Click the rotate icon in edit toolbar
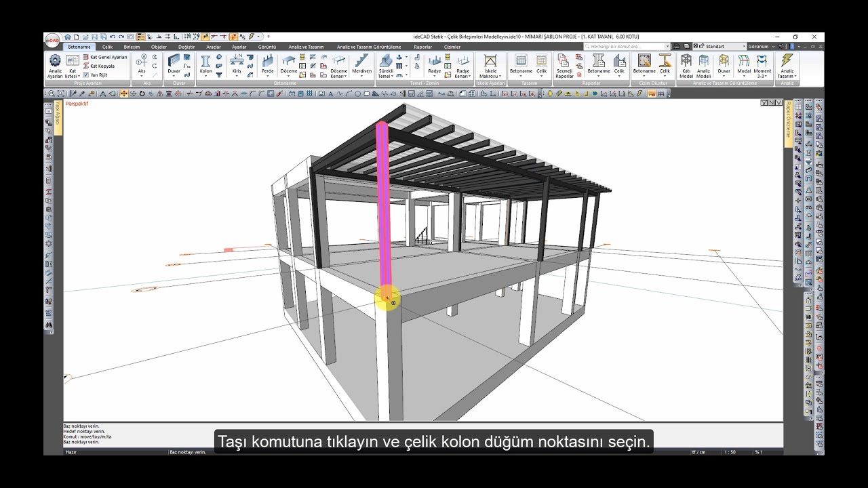Viewport: 868px width, 488px height. [x=142, y=94]
